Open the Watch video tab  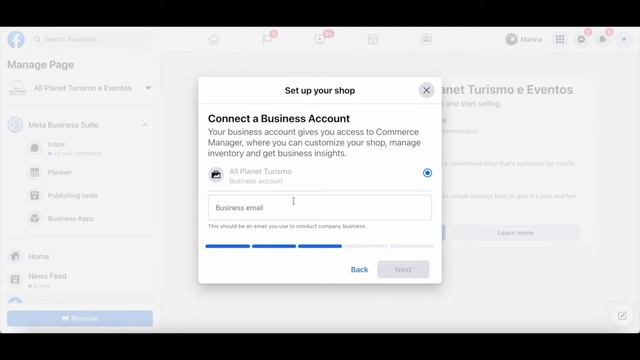[x=320, y=40]
